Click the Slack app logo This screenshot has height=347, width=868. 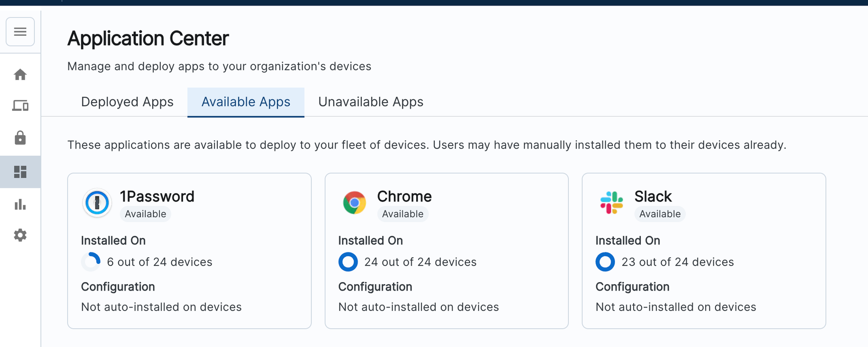tap(612, 203)
